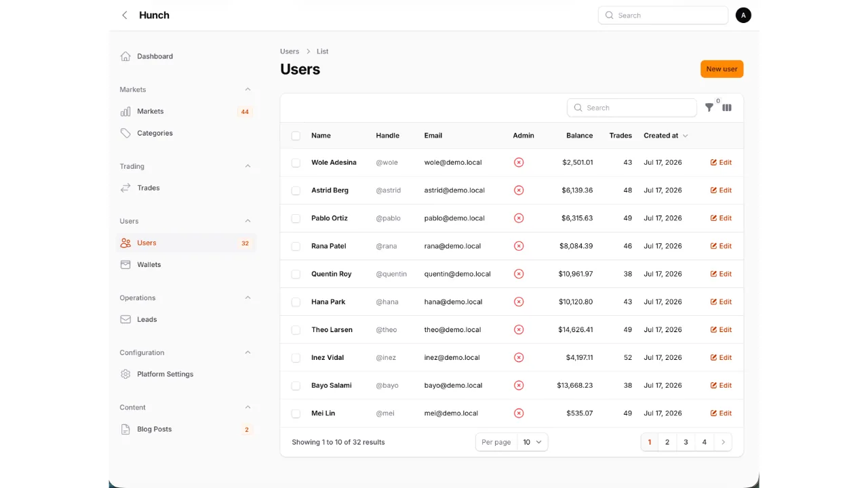The height and width of the screenshot is (488, 868).
Task: Open the user avatar menu
Action: (743, 15)
